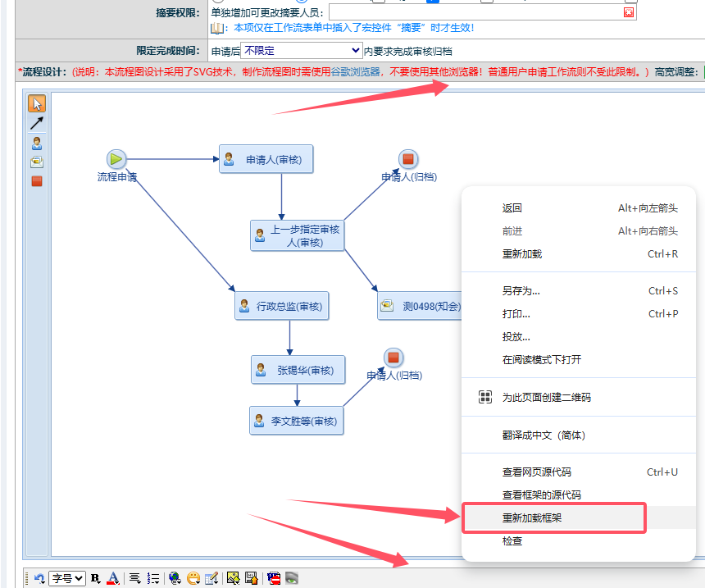Click the 摘要权限 personnel input field

click(x=474, y=12)
